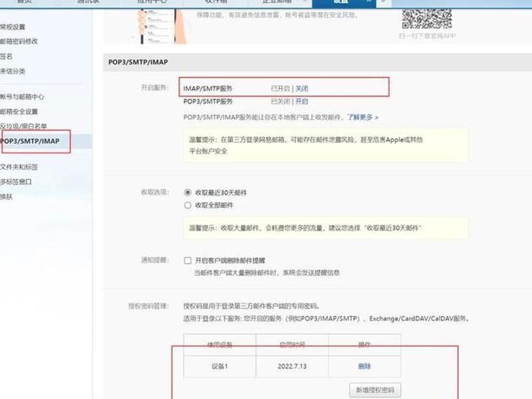
Task: Click 删除 link for 设备1
Action: 364,366
